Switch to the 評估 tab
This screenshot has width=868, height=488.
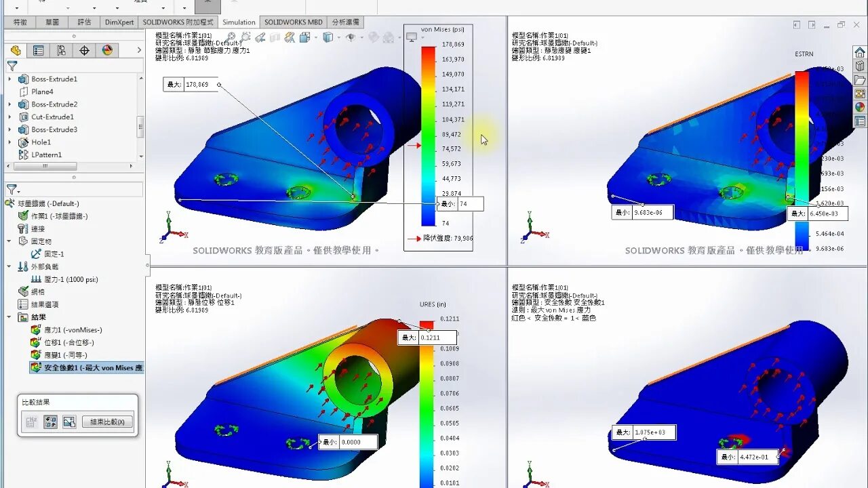click(x=84, y=22)
